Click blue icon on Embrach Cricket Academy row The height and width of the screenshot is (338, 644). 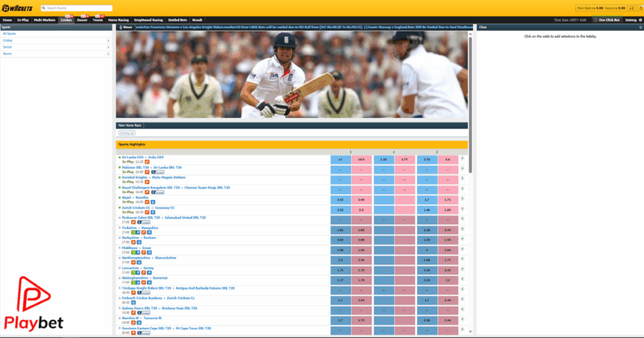coord(133,303)
